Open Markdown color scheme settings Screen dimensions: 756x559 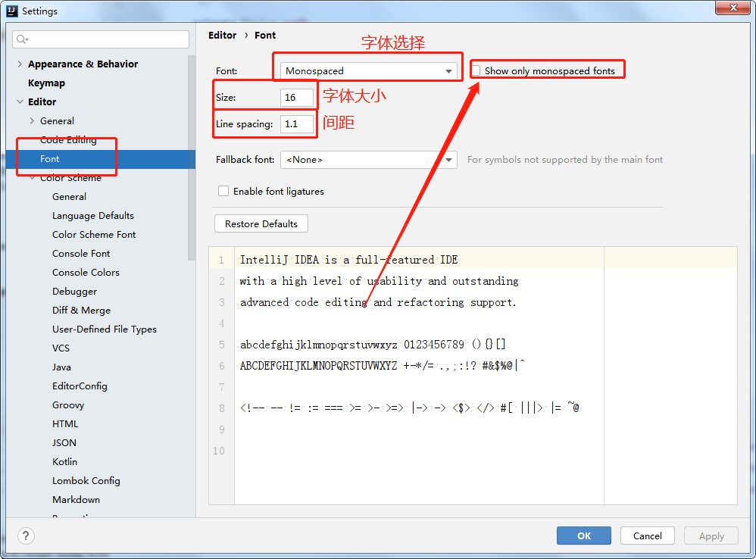point(77,500)
